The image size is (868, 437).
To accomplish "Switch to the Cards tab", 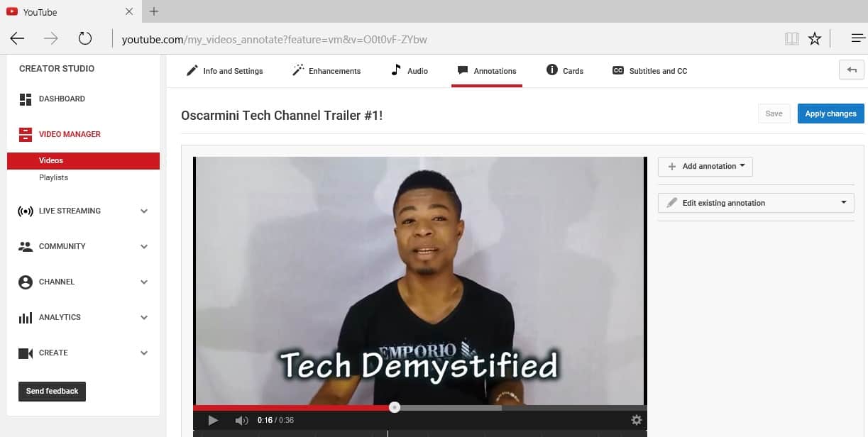I will click(565, 71).
